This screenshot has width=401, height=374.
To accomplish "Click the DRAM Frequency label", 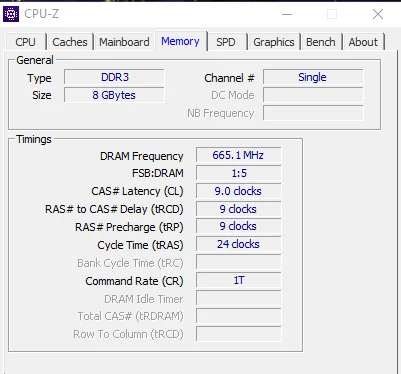I will (142, 156).
